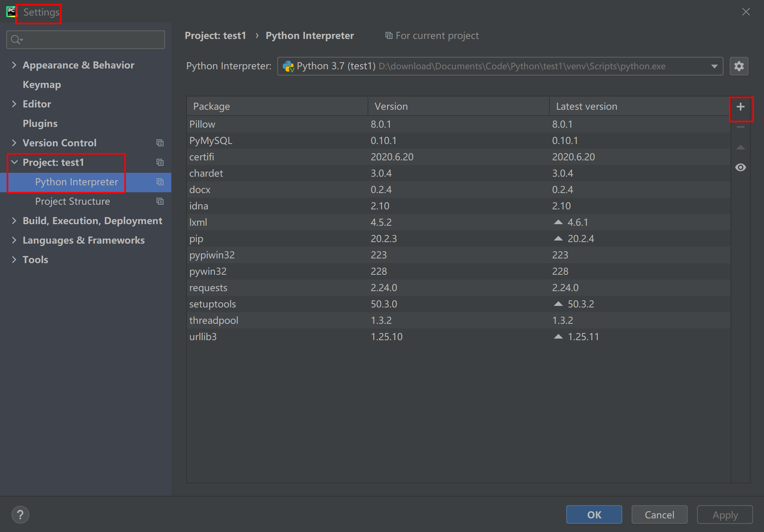
Task: Collapse the Project: test1 tree node
Action: pyautogui.click(x=14, y=162)
